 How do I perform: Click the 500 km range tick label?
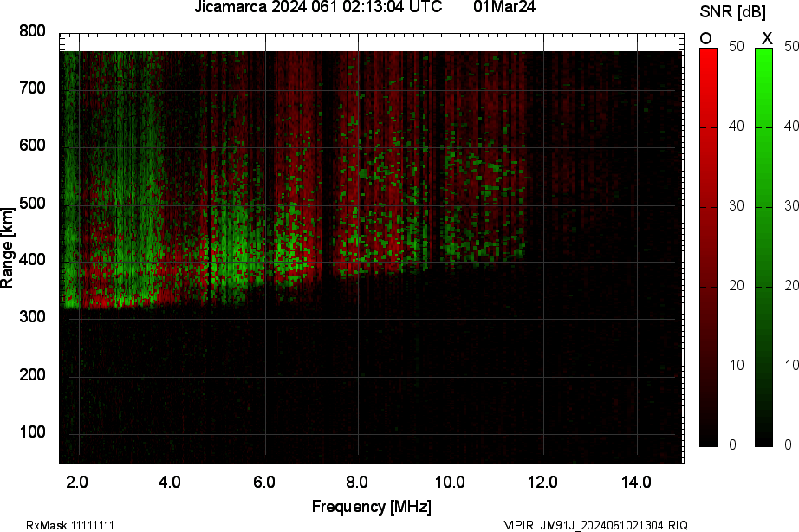click(x=32, y=204)
